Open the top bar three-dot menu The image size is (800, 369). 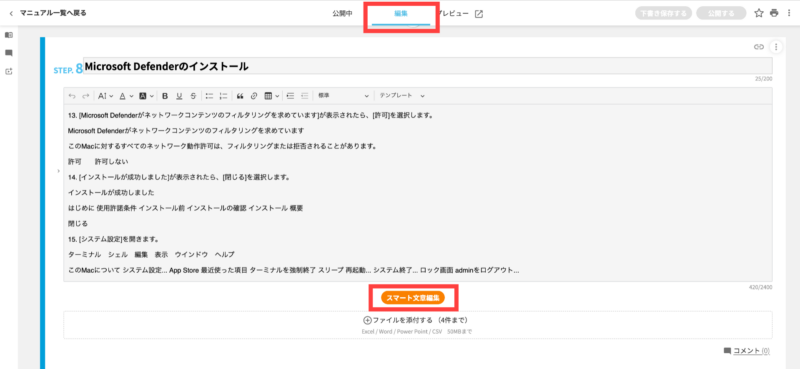789,13
